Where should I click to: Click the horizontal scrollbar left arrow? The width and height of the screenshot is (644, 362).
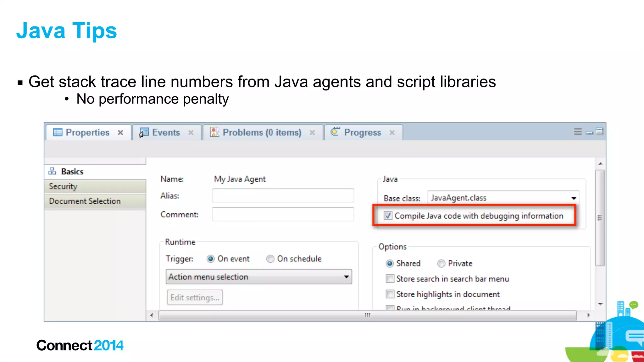152,315
